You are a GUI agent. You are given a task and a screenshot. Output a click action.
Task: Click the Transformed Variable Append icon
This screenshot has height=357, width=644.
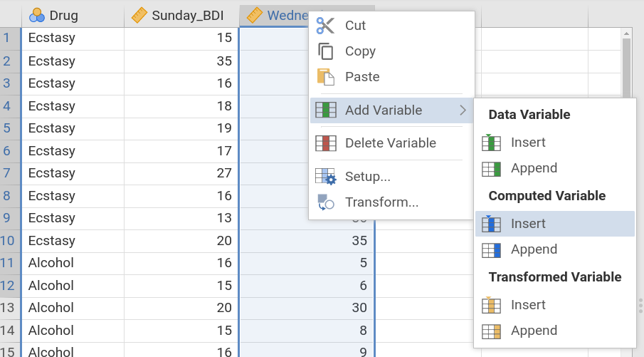491,331
